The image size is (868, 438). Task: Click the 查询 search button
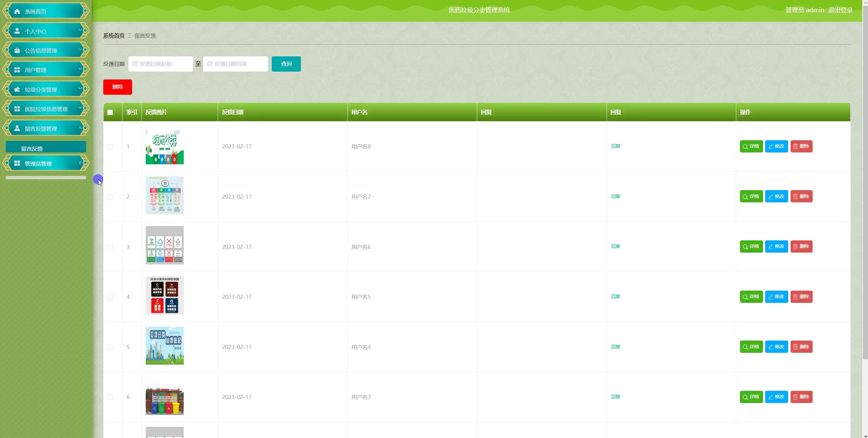tap(286, 64)
